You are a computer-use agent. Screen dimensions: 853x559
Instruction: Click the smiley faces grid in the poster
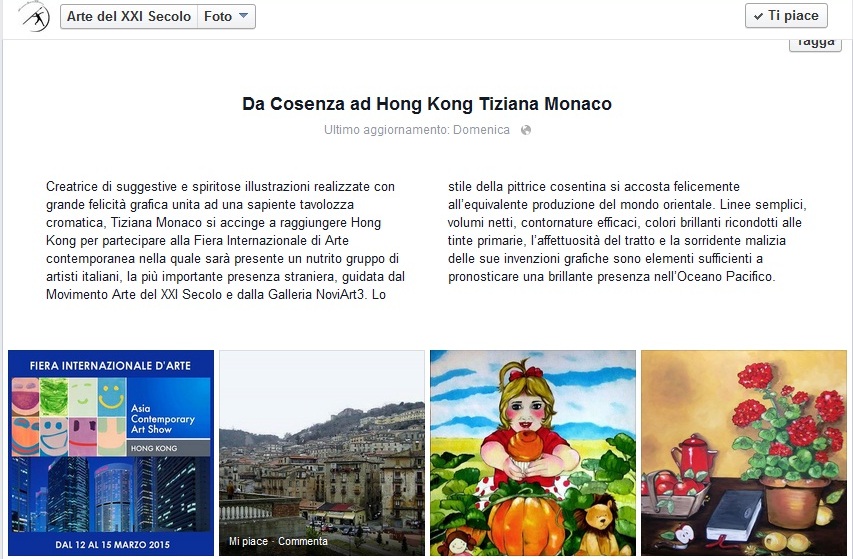pos(69,417)
